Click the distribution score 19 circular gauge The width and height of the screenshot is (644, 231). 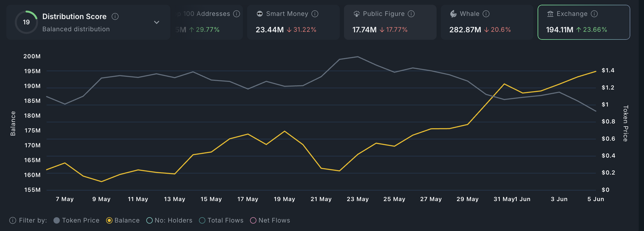click(x=26, y=22)
